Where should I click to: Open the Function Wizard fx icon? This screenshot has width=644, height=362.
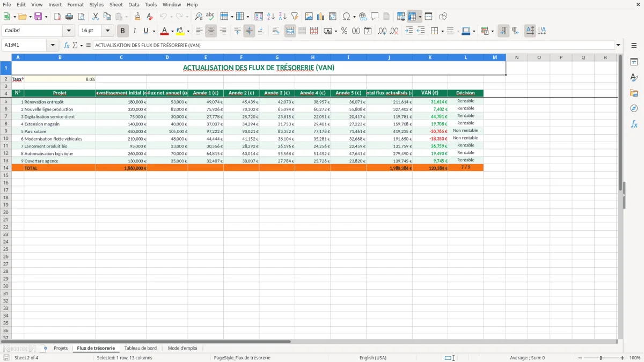pos(67,45)
